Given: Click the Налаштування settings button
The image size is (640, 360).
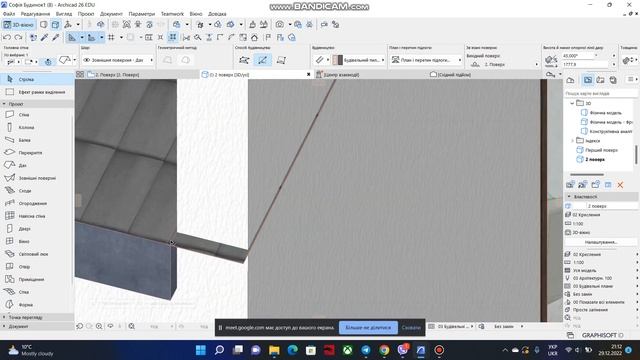Looking at the screenshot, I should [601, 242].
